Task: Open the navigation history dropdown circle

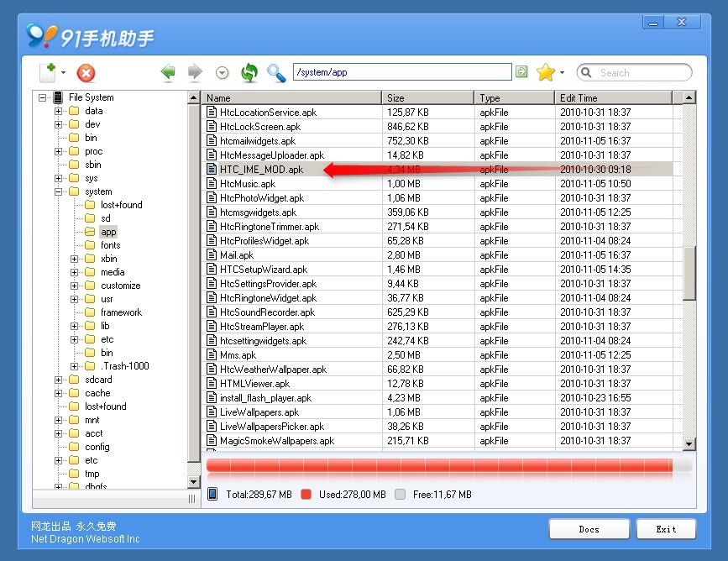Action: coord(223,73)
